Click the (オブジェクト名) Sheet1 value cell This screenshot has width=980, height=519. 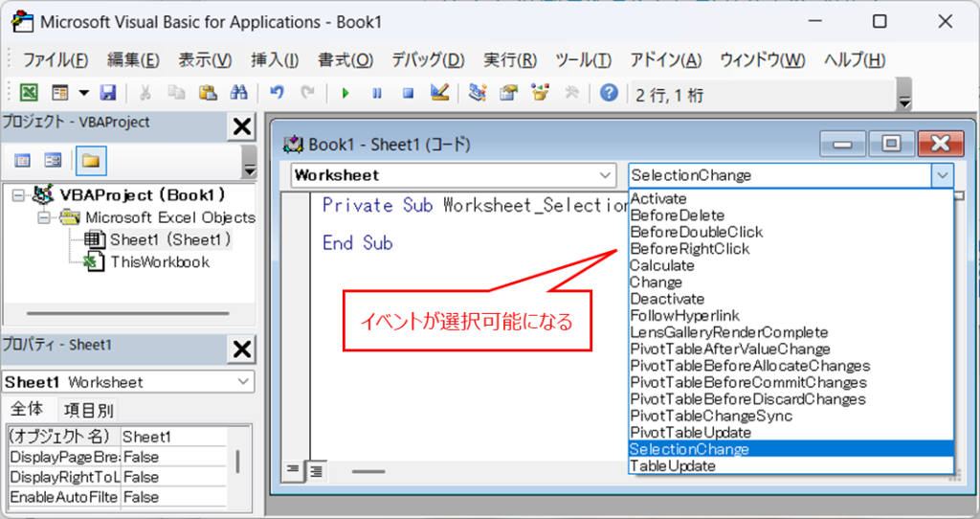tap(174, 437)
